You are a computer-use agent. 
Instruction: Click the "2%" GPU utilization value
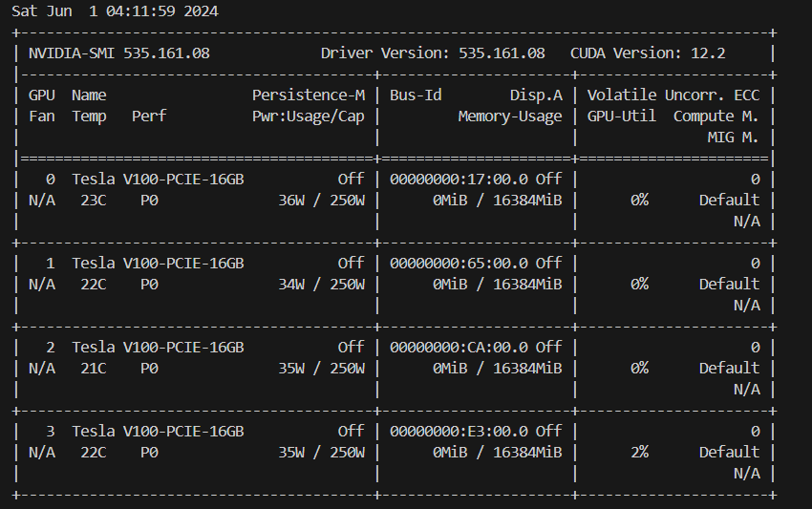639,453
